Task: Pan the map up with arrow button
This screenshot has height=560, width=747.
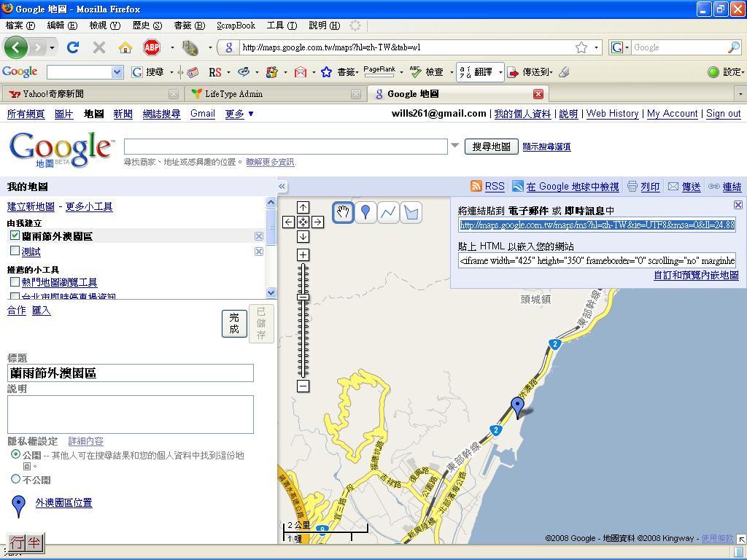Action: pyautogui.click(x=303, y=207)
